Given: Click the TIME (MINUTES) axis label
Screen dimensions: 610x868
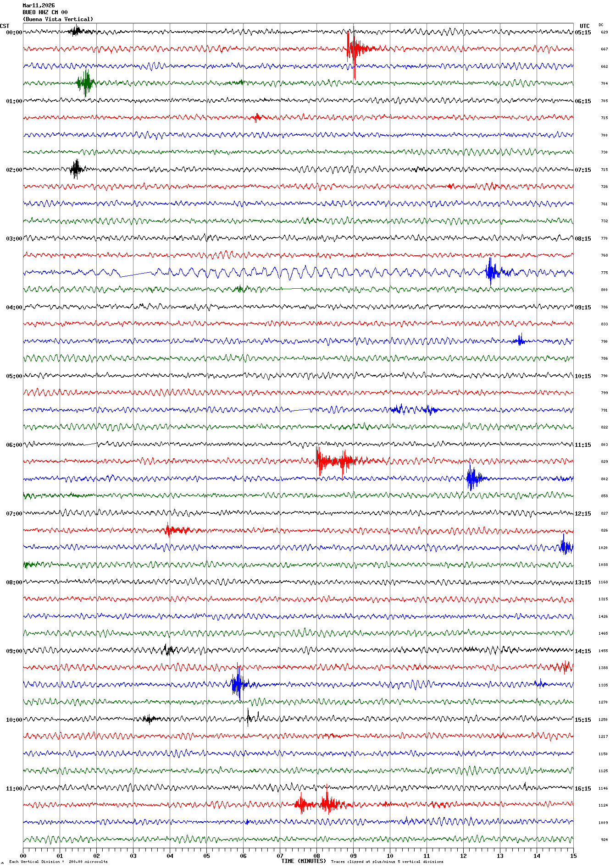Looking at the screenshot, I should pyautogui.click(x=303, y=861).
